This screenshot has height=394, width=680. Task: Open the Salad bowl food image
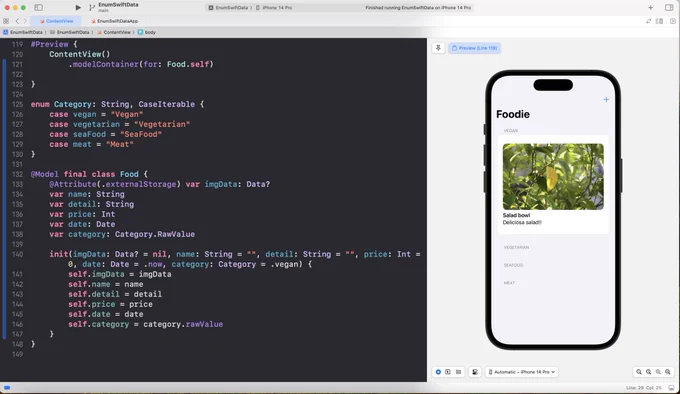[553, 176]
